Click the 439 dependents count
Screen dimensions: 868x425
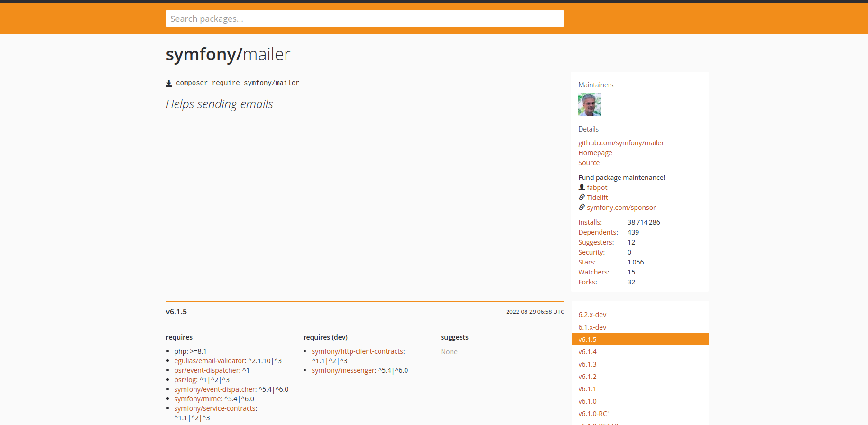(x=633, y=232)
